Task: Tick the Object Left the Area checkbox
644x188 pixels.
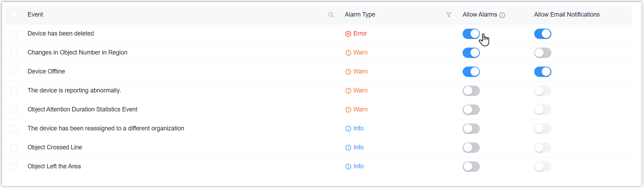Action: (x=14, y=167)
